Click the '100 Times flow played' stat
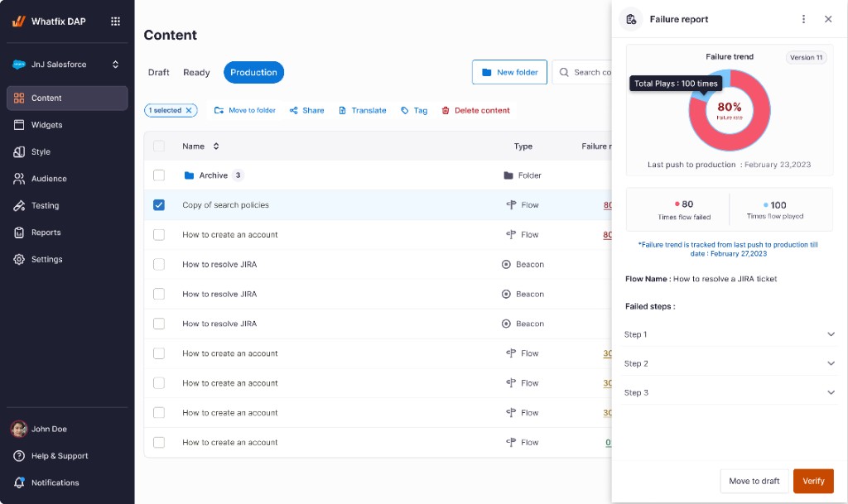The height and width of the screenshot is (504, 848). [775, 209]
